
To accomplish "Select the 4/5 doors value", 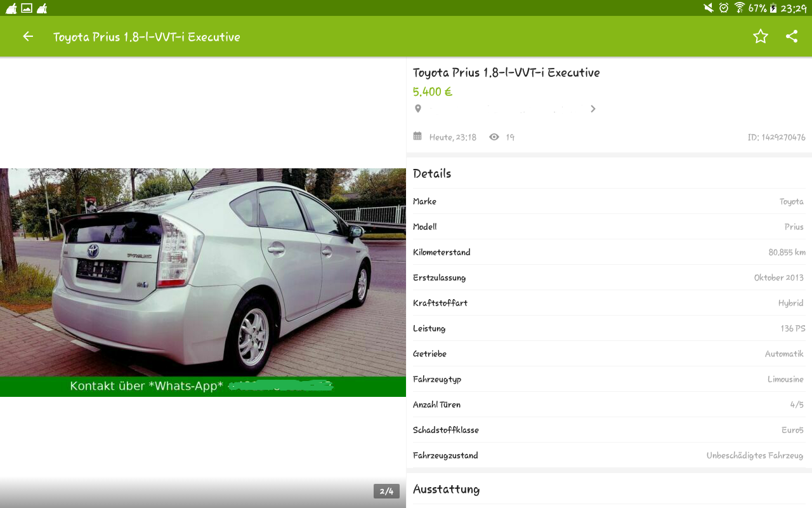I will (x=797, y=404).
